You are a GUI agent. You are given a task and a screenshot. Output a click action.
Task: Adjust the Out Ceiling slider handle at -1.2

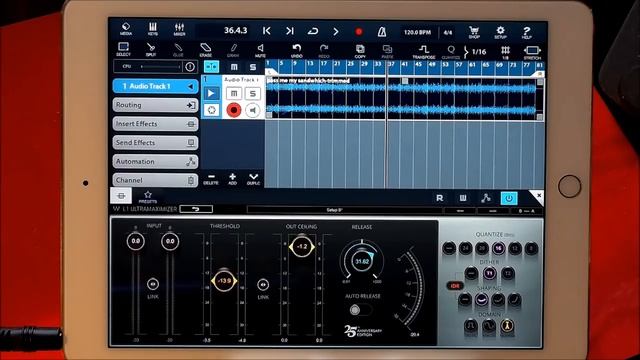(302, 247)
